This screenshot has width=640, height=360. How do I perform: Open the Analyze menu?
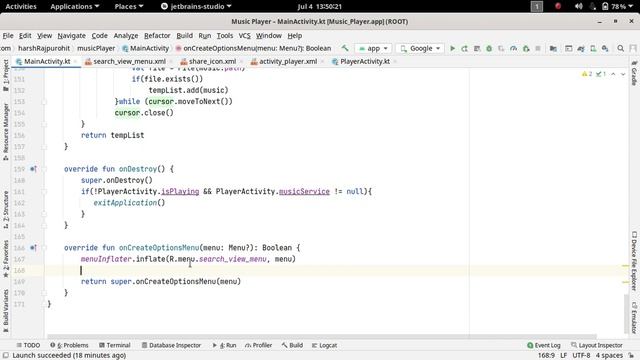point(126,36)
